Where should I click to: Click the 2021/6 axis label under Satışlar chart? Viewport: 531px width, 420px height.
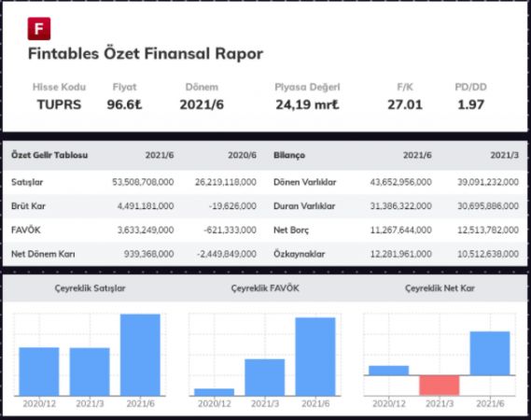[141, 404]
